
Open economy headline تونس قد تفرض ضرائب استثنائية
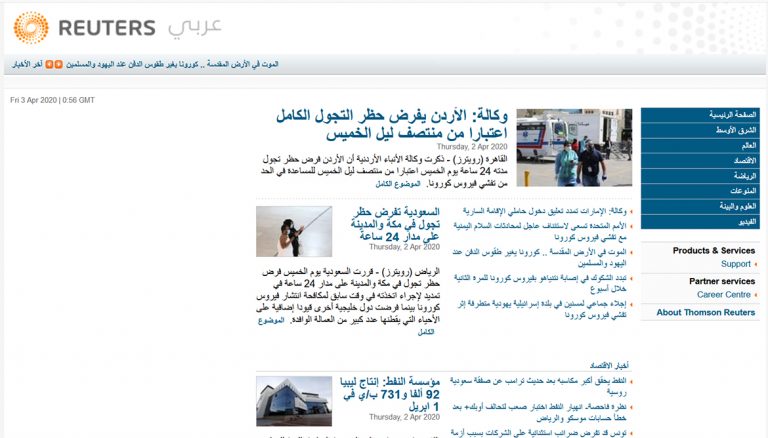(x=538, y=433)
